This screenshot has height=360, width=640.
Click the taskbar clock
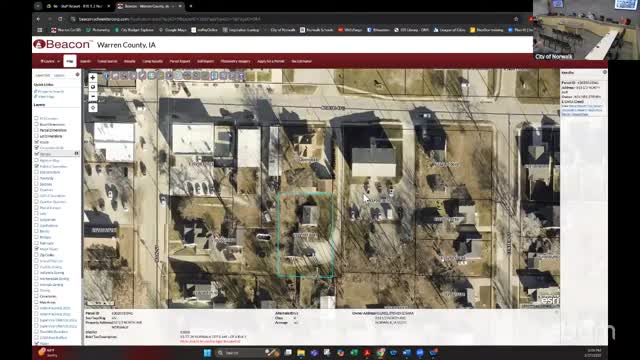(594, 353)
